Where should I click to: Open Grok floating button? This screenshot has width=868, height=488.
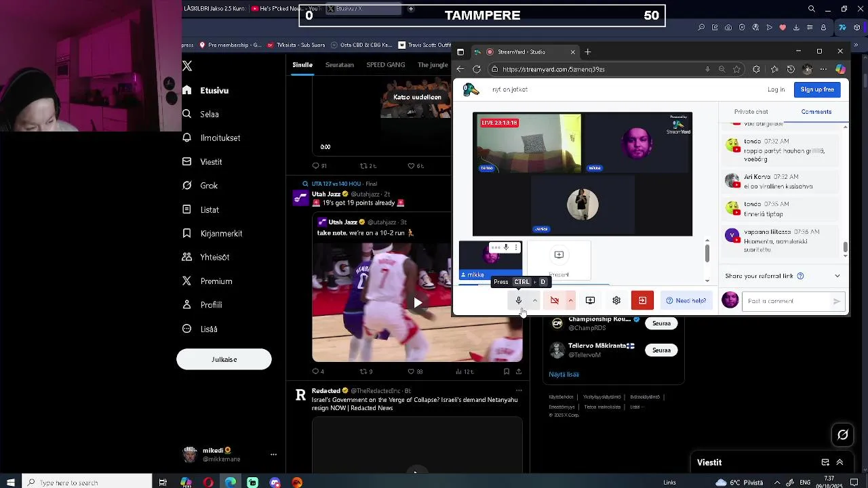[x=843, y=435]
